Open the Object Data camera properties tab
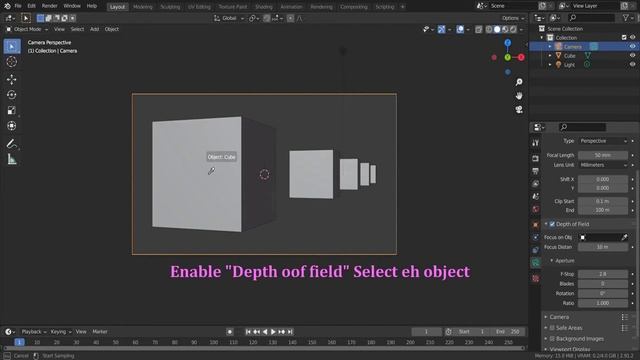640x360 pixels. pos(536,263)
